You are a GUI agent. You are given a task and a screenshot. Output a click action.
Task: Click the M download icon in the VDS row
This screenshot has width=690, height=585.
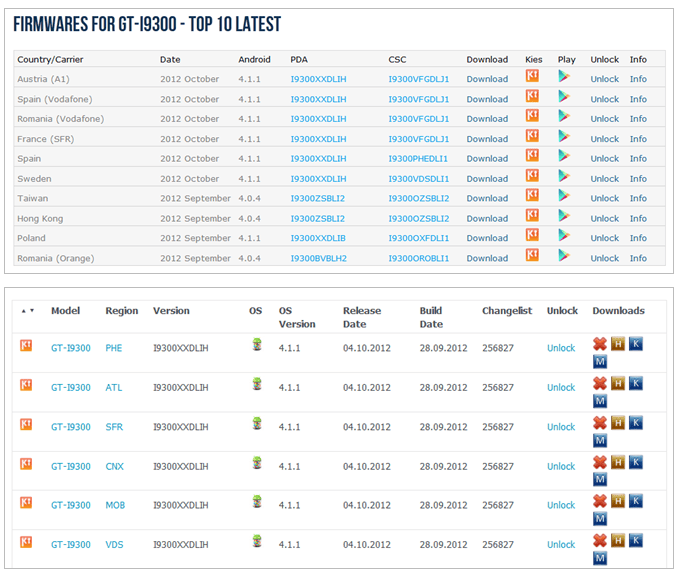tap(600, 558)
